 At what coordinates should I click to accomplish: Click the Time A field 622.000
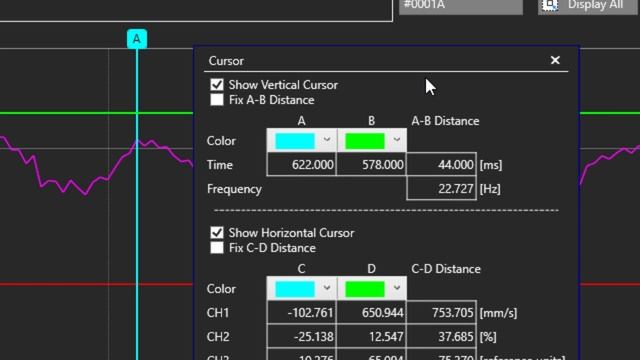[302, 164]
